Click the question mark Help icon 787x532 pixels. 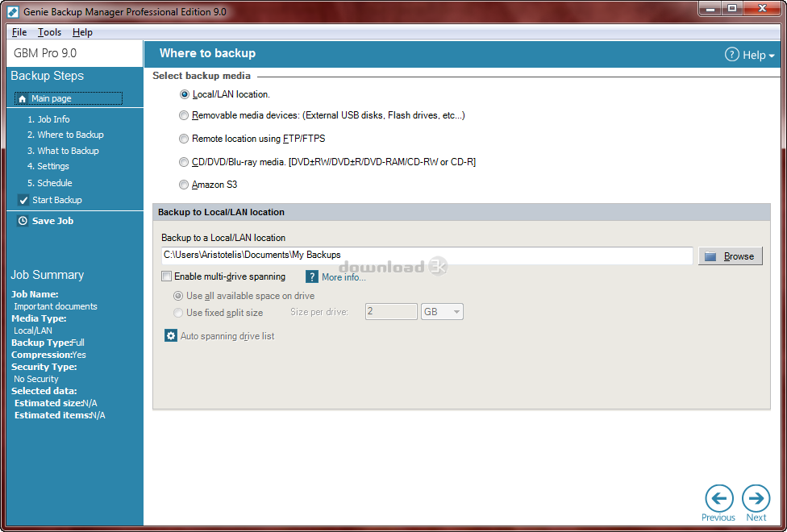732,55
